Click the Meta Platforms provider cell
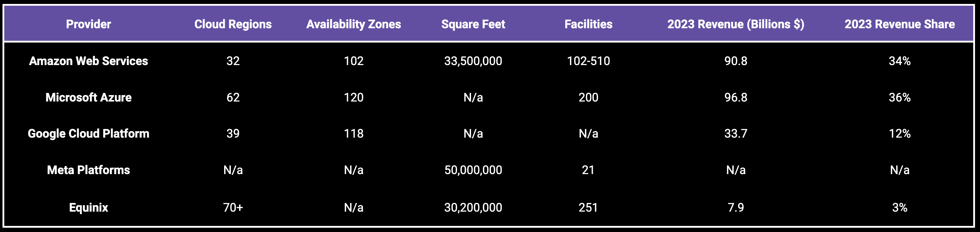The image size is (980, 232). coord(88,170)
